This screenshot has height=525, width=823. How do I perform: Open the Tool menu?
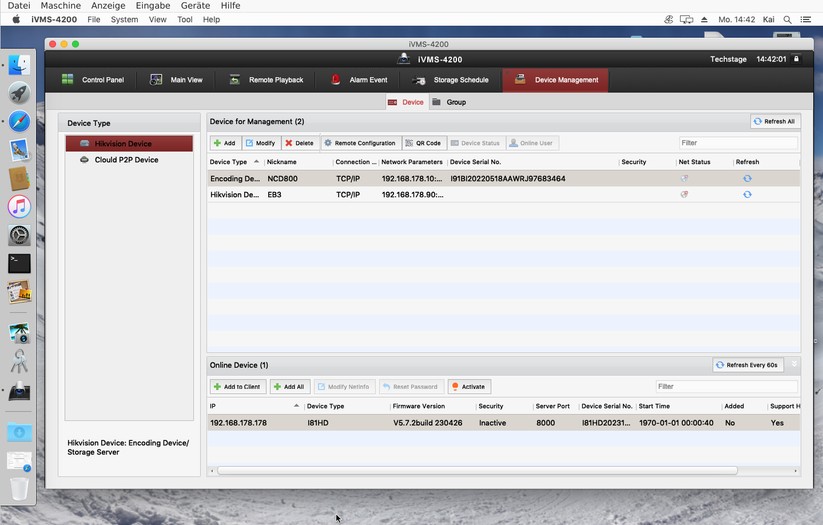pos(185,19)
